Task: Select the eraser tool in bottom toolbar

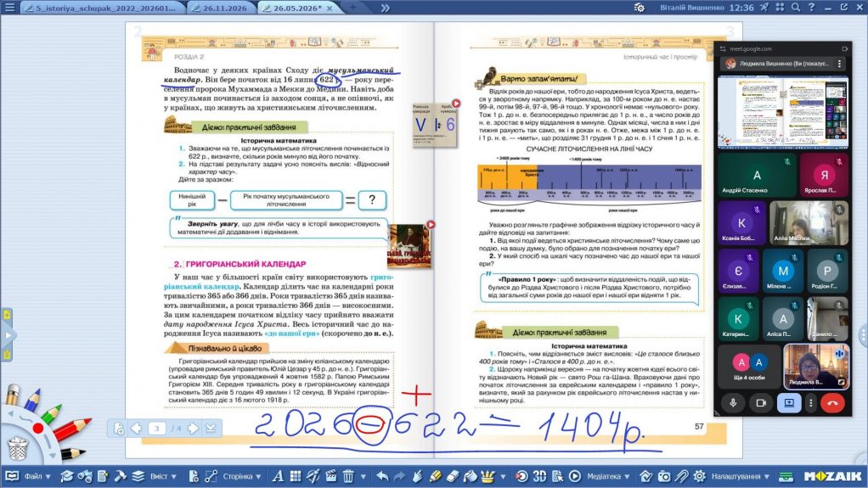Action: [453, 476]
